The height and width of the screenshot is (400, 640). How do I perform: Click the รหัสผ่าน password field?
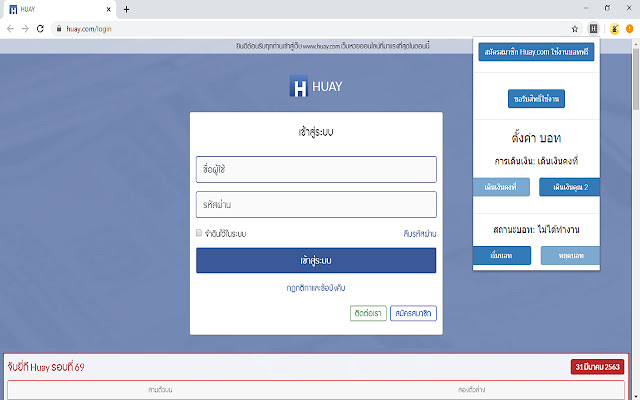316,204
